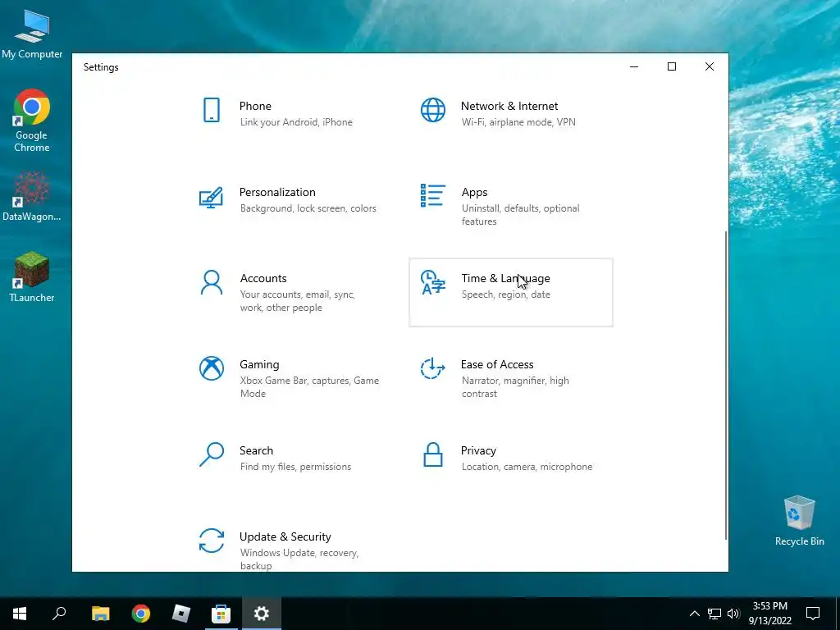Image resolution: width=840 pixels, height=630 pixels.
Task: Go to Network & Internet heading
Action: [509, 106]
